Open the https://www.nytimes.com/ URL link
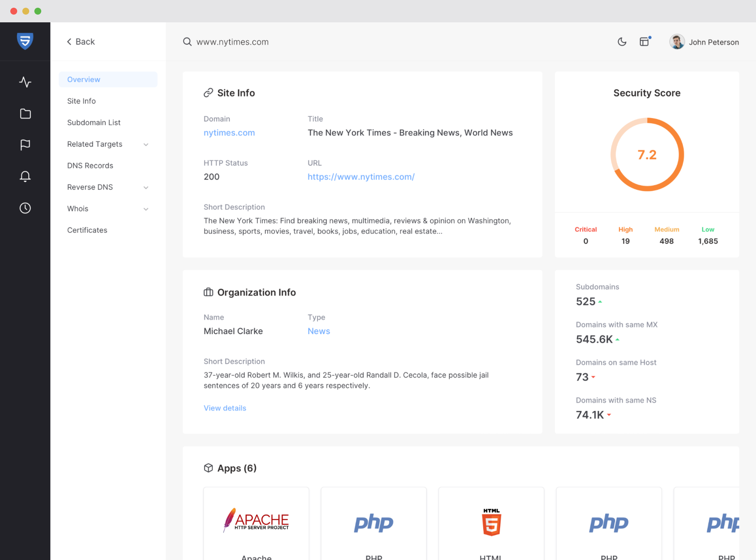The height and width of the screenshot is (560, 756). coord(361,177)
